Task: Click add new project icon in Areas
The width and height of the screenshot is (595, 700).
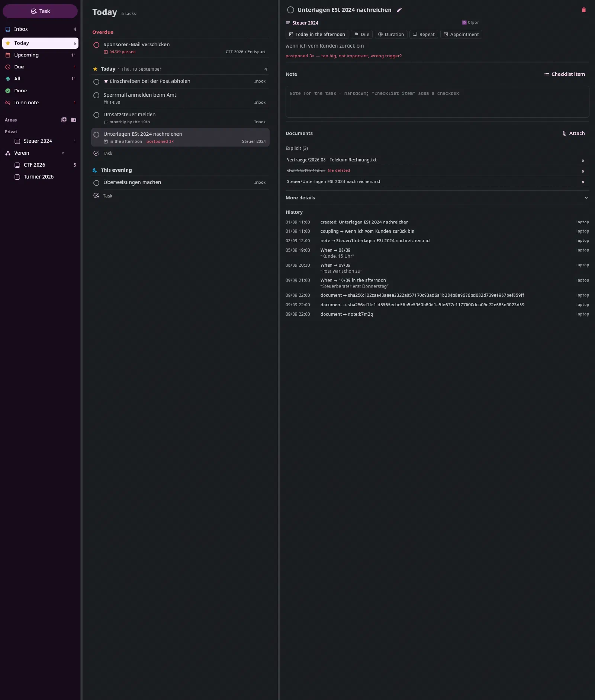Action: point(64,120)
